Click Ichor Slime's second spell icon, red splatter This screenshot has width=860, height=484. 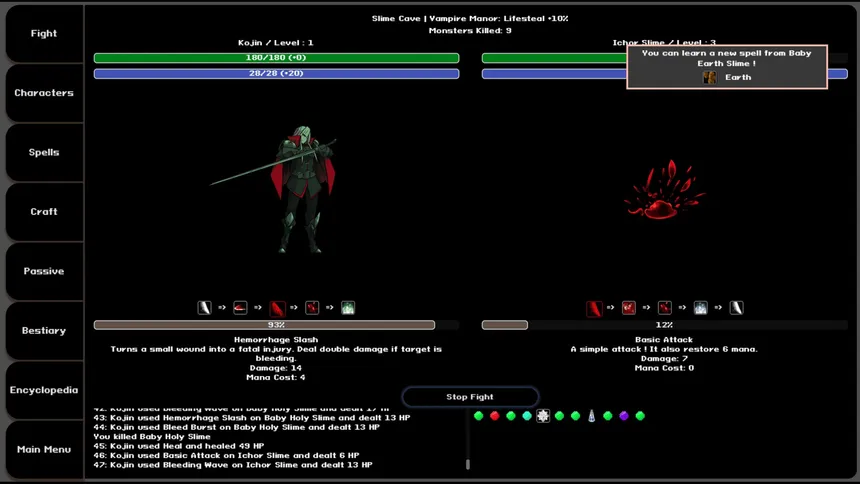coord(629,308)
